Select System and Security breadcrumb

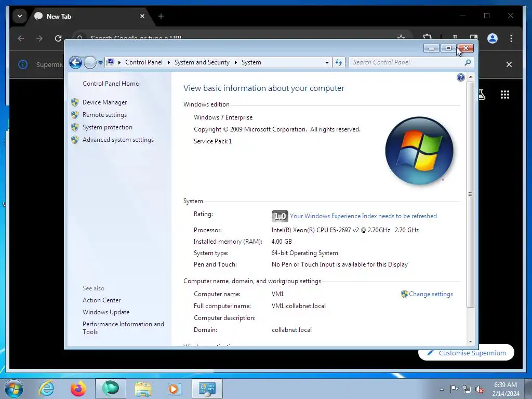(x=202, y=62)
